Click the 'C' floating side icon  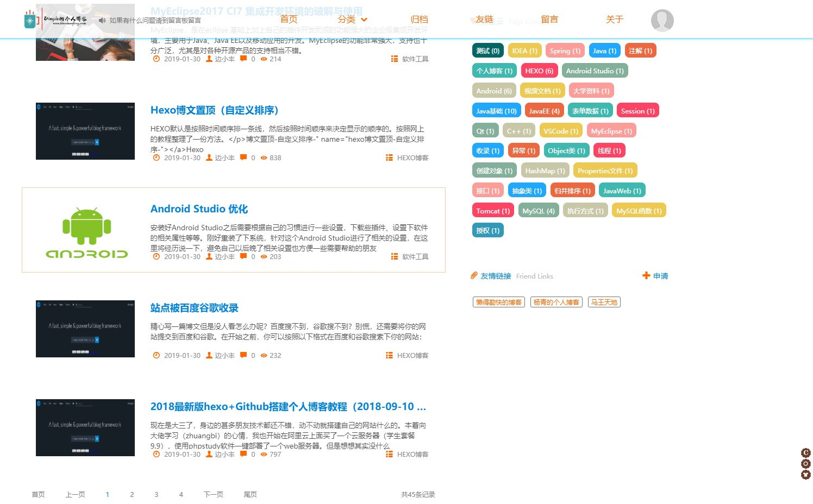tap(806, 452)
